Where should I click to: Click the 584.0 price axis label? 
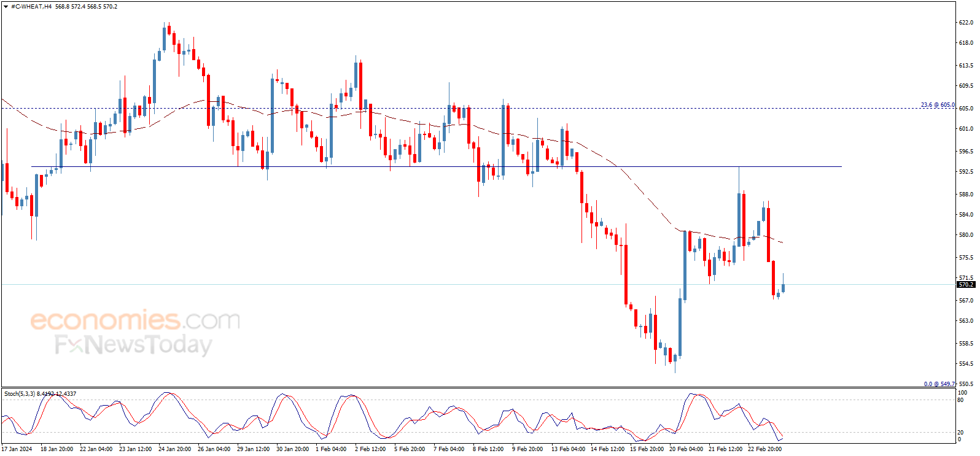coord(966,215)
